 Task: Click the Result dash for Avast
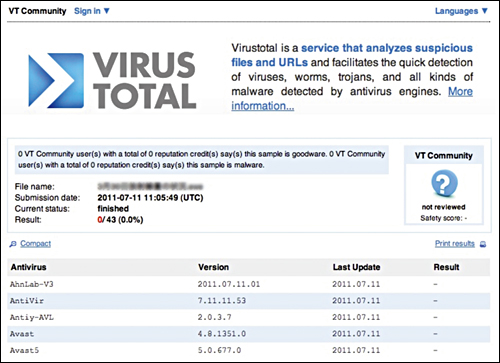435,334
